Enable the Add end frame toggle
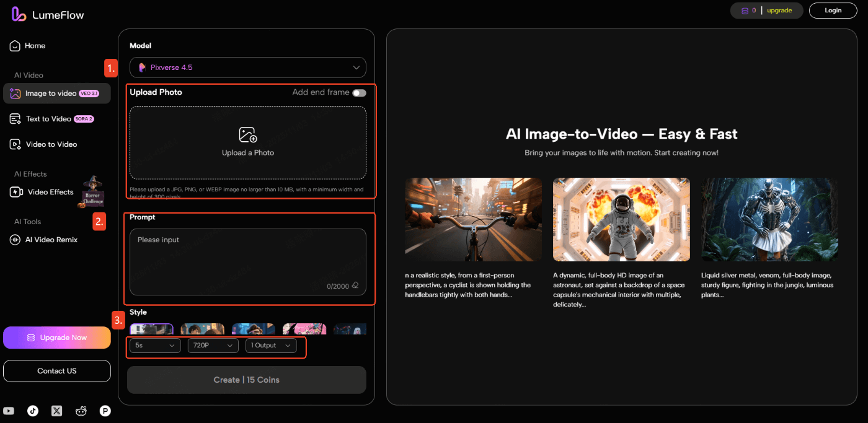 358,92
